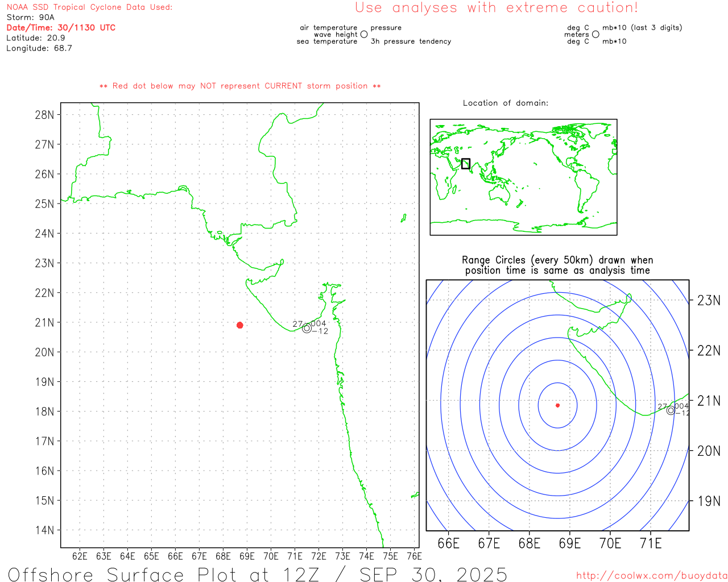This screenshot has height=582, width=728.
Task: Click the 76E longitude label on main map
Action: (x=415, y=556)
